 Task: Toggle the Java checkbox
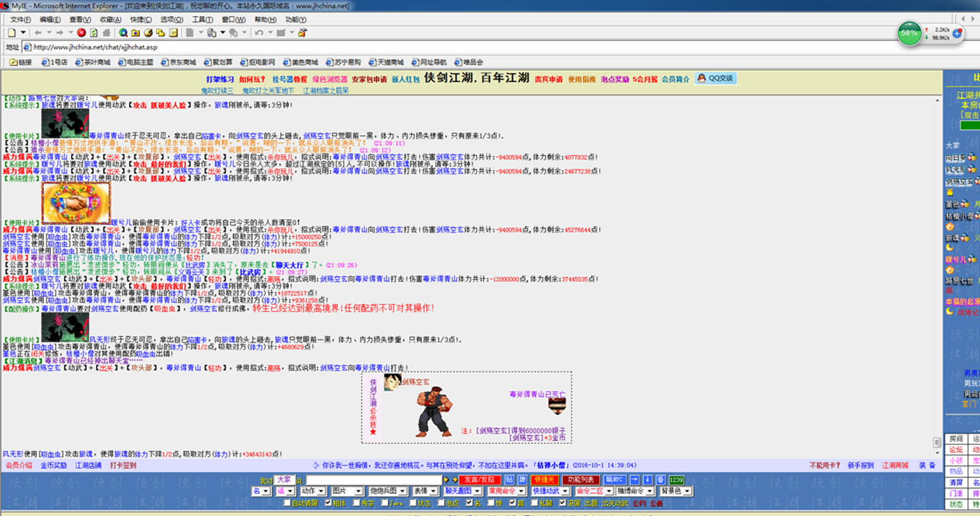pyautogui.click(x=385, y=503)
